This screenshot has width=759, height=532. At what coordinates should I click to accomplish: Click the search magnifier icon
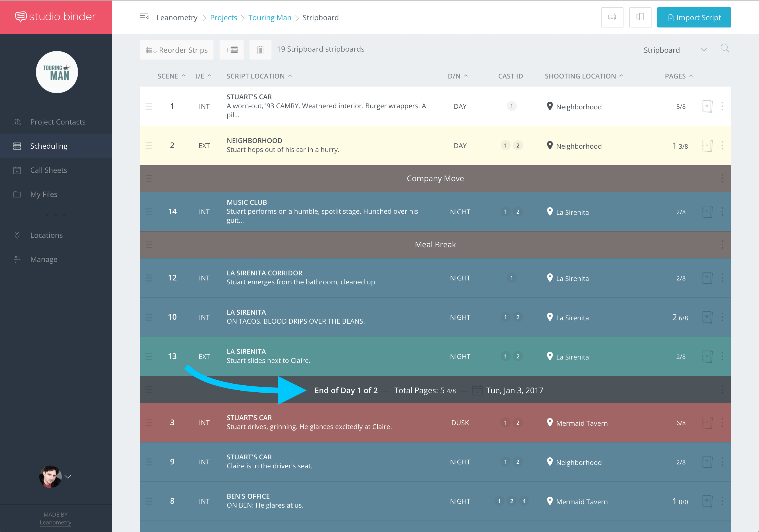726,49
